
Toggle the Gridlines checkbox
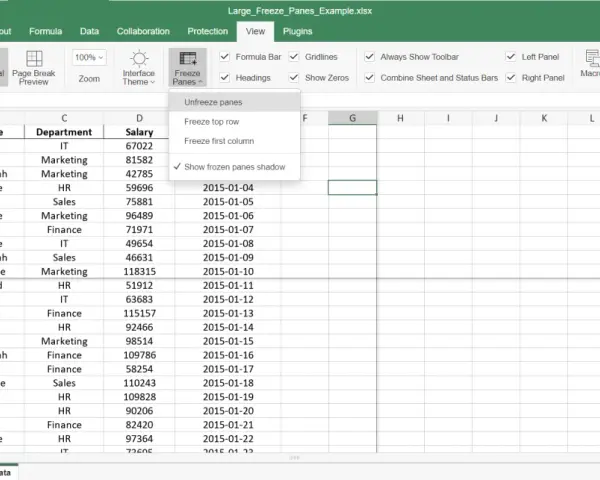coord(294,57)
